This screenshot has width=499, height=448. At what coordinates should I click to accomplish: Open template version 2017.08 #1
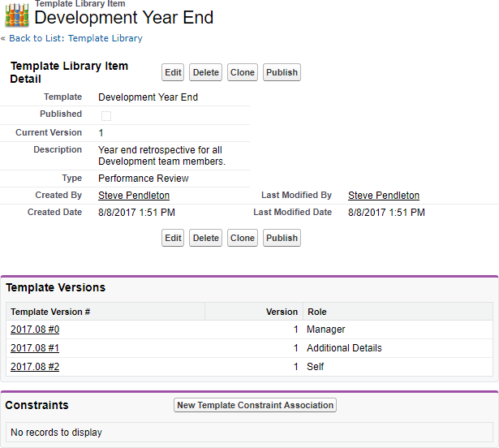click(35, 348)
